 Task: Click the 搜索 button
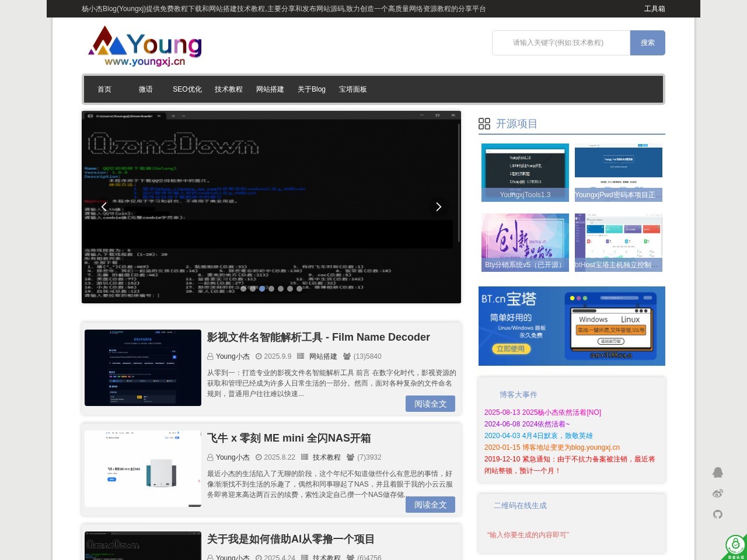(x=648, y=43)
